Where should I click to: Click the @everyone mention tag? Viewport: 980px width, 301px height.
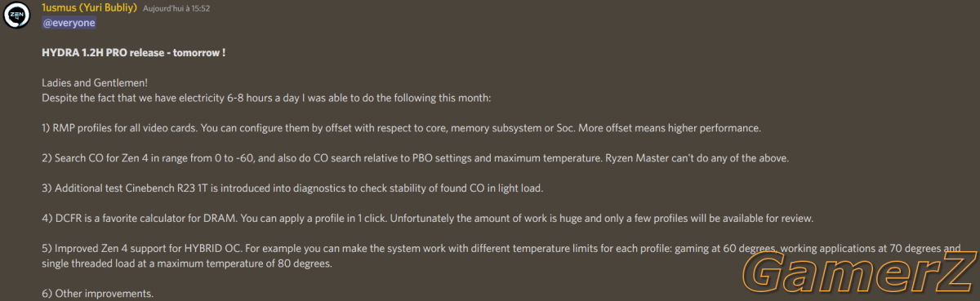coord(69,22)
